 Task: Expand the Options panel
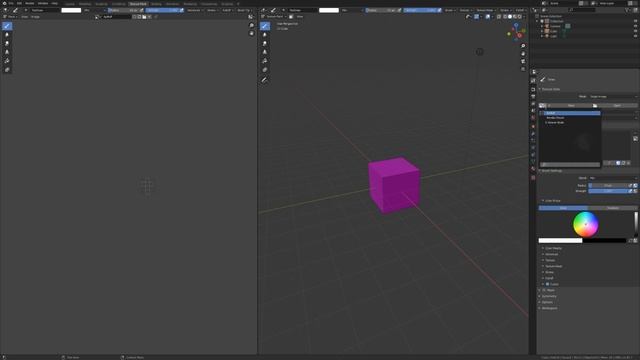tap(547, 302)
